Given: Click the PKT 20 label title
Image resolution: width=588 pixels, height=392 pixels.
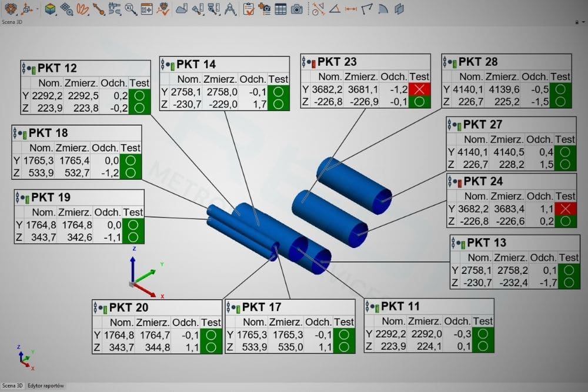Looking at the screenshot, I should [x=128, y=308].
